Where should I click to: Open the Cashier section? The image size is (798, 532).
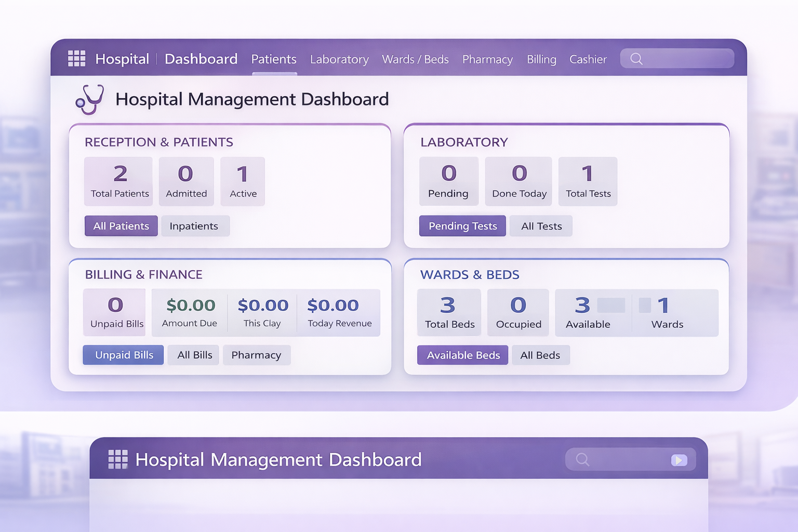(x=588, y=59)
